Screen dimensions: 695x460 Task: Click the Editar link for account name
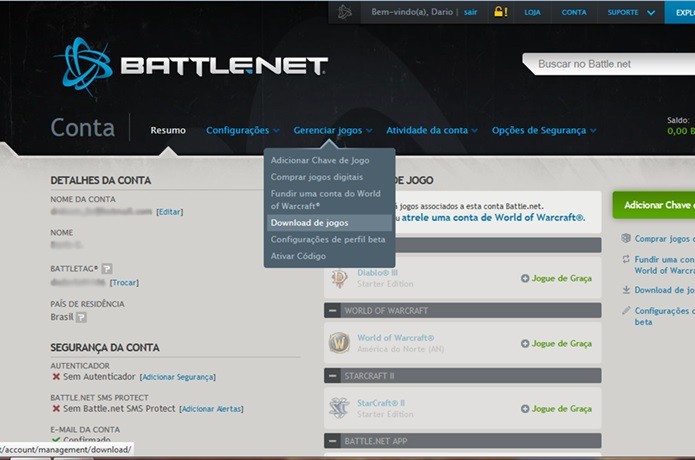(169, 212)
